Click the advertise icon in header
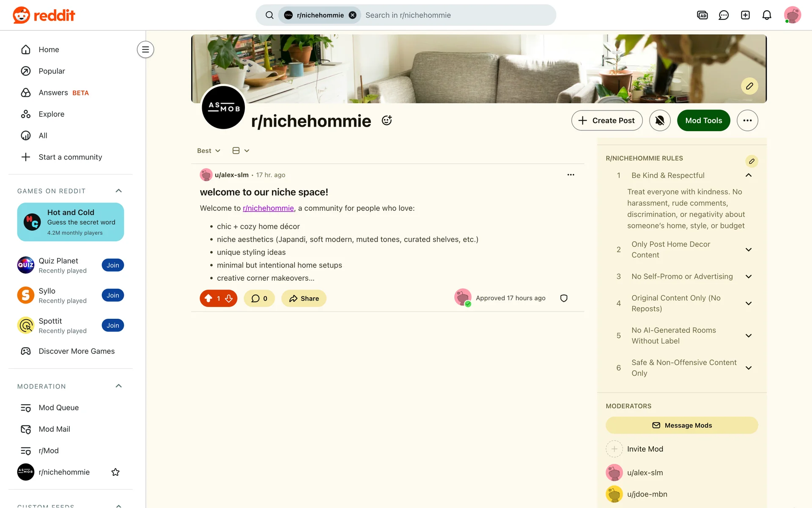812x508 pixels. tap(702, 15)
